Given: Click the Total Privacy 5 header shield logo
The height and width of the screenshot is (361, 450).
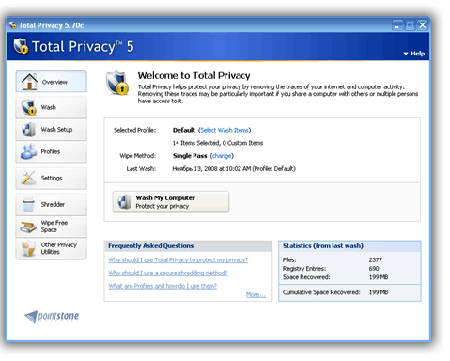Looking at the screenshot, I should tap(21, 46).
